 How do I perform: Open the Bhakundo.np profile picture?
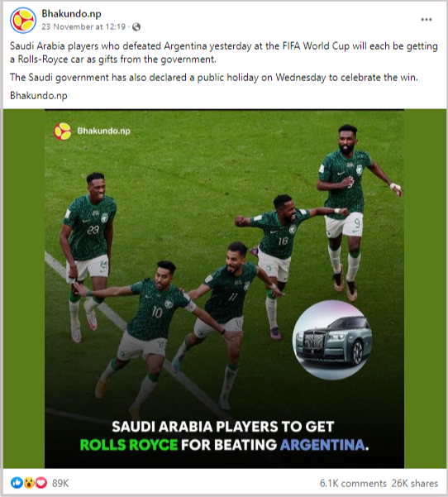23,20
